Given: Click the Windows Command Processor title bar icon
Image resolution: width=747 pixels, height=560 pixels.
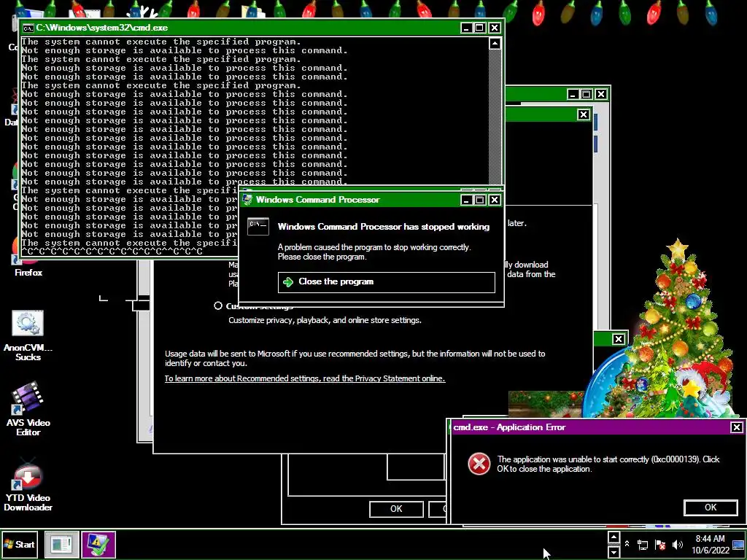Looking at the screenshot, I should 247,200.
